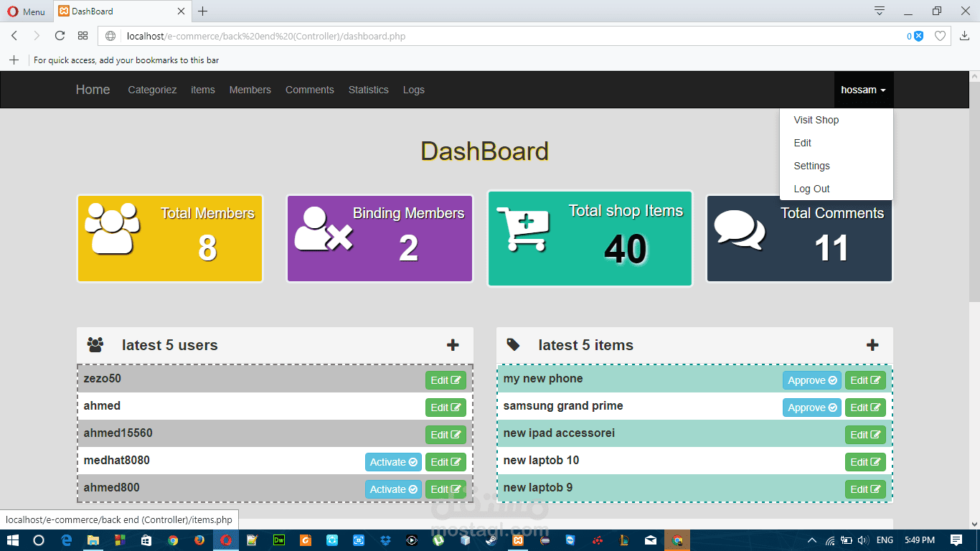980x551 pixels.
Task: Click the DashBoard page heading
Action: click(x=485, y=151)
